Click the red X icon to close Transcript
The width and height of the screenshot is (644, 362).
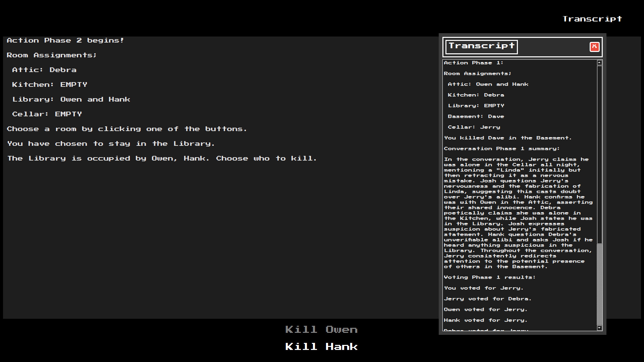click(595, 47)
